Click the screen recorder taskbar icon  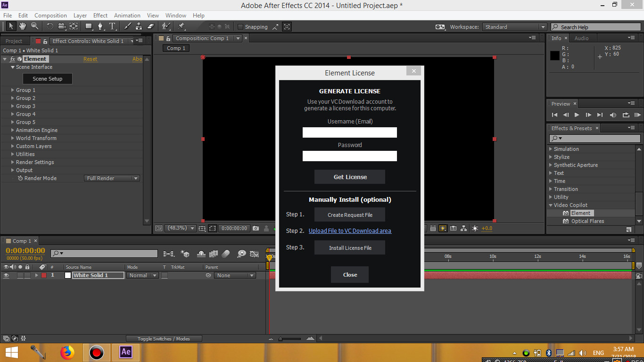pos(97,352)
